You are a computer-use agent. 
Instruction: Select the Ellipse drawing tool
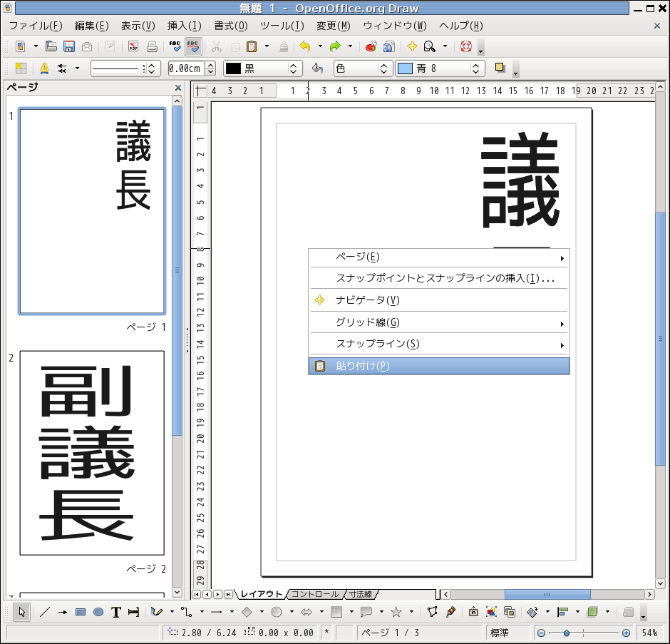[98, 612]
